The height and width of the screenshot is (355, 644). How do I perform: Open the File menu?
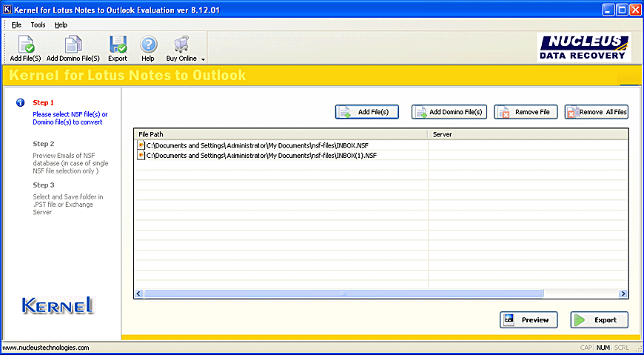[16, 24]
